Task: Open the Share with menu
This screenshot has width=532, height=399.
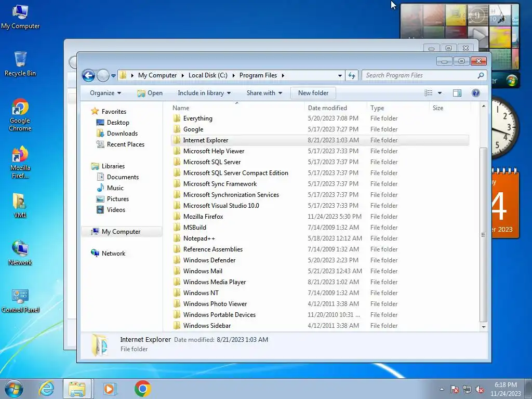Action: point(264,93)
